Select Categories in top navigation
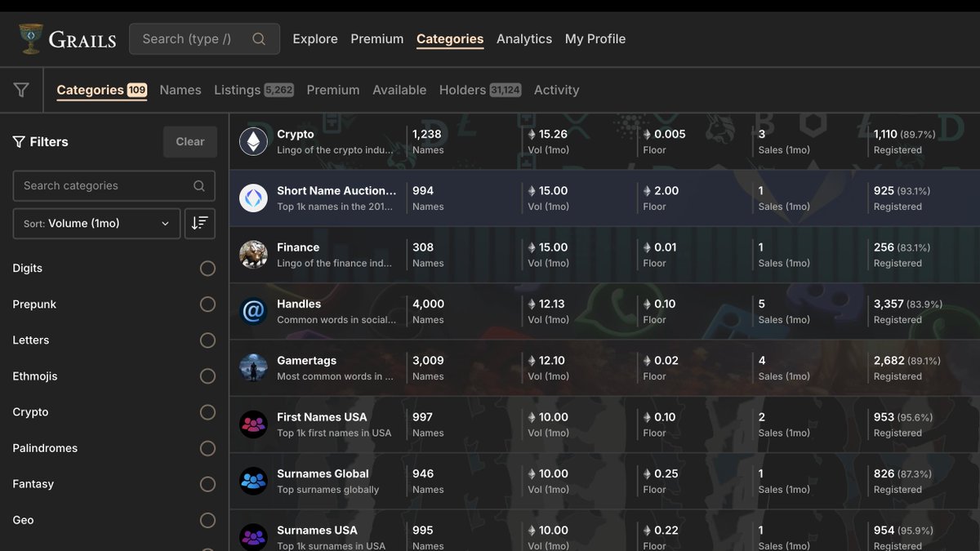The image size is (980, 551). coord(450,39)
